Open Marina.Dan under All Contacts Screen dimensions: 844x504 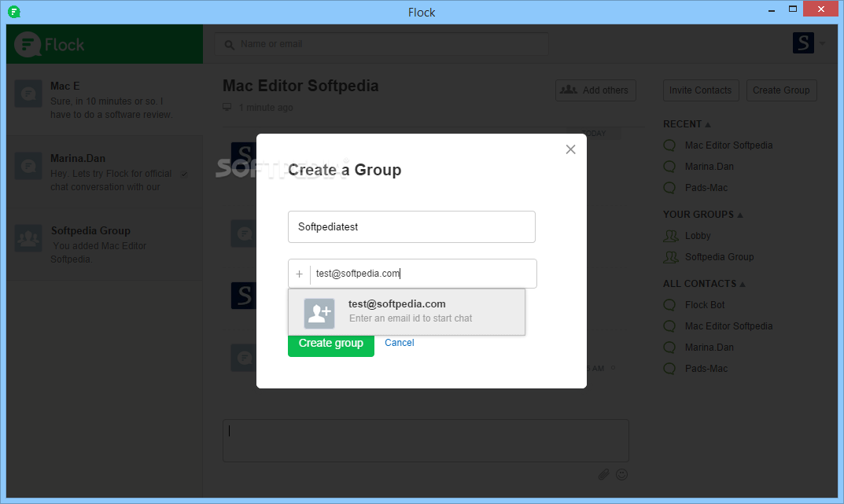(709, 348)
